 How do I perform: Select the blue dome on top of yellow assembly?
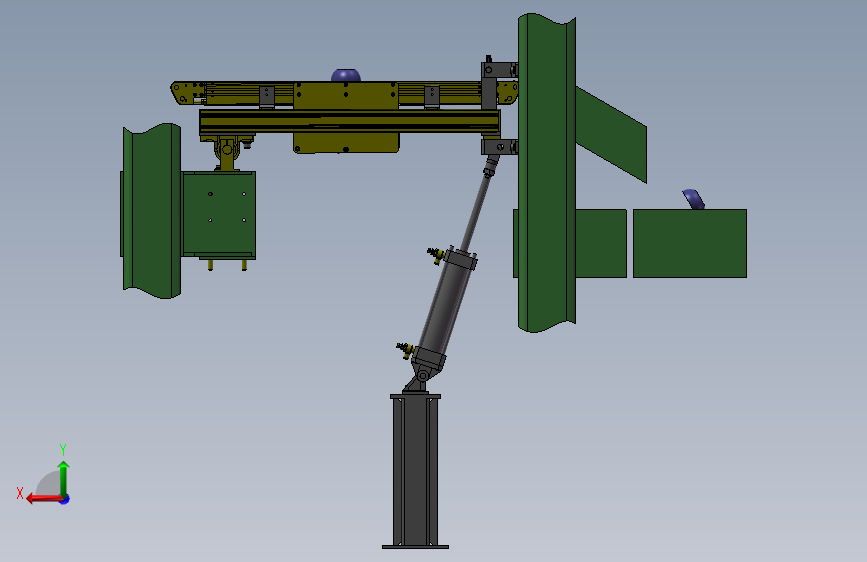click(x=346, y=75)
